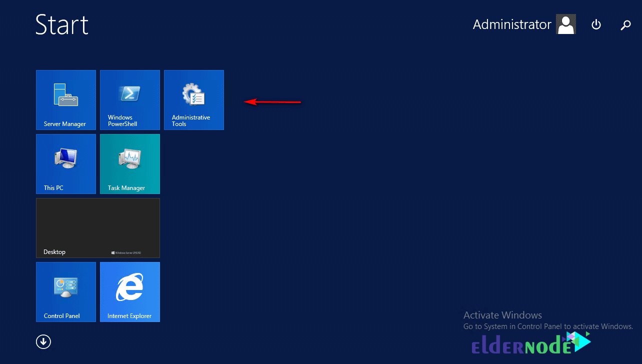Open the Server Manager tile
The width and height of the screenshot is (642, 364).
66,100
